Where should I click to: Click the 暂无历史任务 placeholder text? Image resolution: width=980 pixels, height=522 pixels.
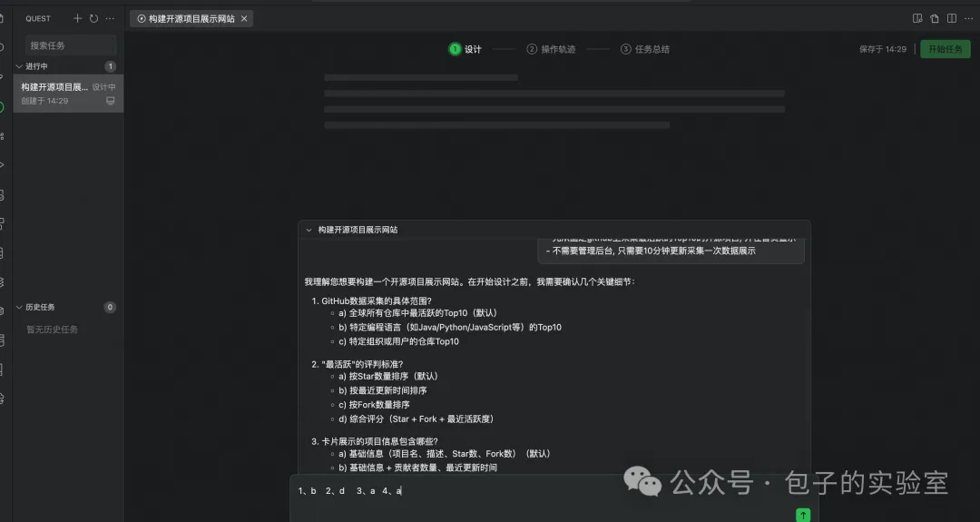coord(52,330)
